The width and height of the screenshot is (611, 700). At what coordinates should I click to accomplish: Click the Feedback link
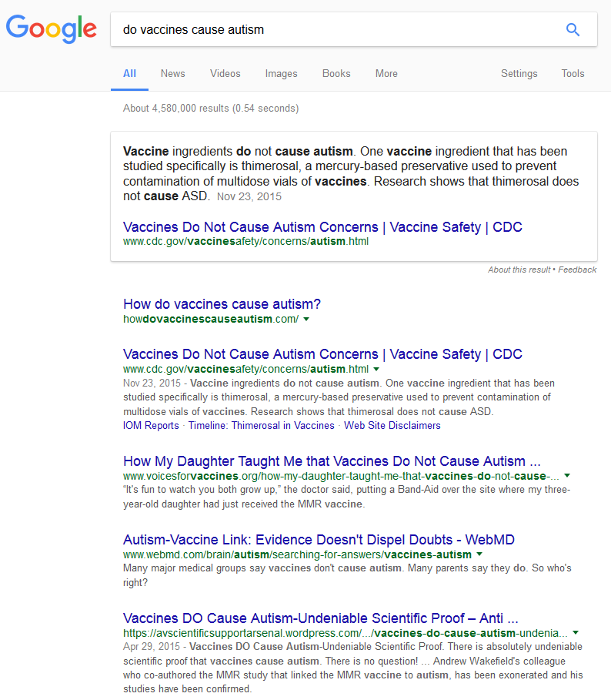[x=577, y=270]
